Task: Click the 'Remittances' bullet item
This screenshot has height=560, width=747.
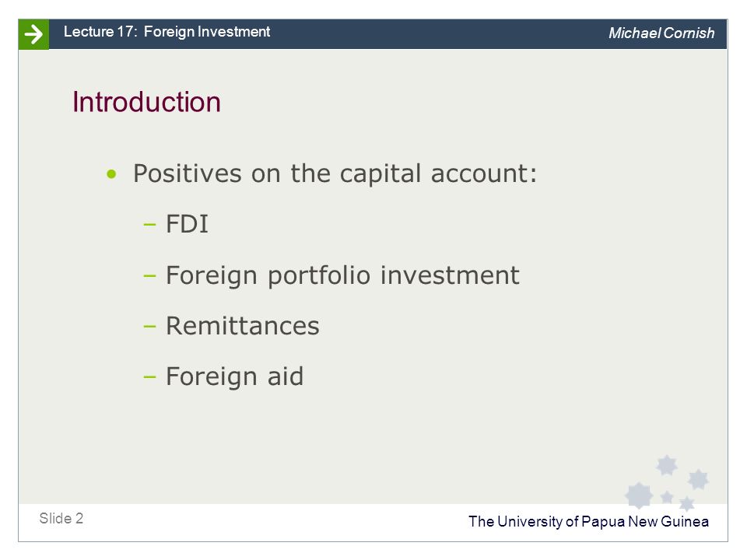Action: click(x=243, y=326)
